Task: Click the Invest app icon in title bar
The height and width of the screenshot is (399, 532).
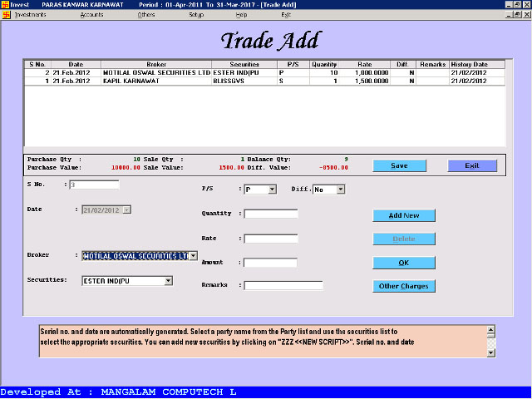Action: click(5, 5)
